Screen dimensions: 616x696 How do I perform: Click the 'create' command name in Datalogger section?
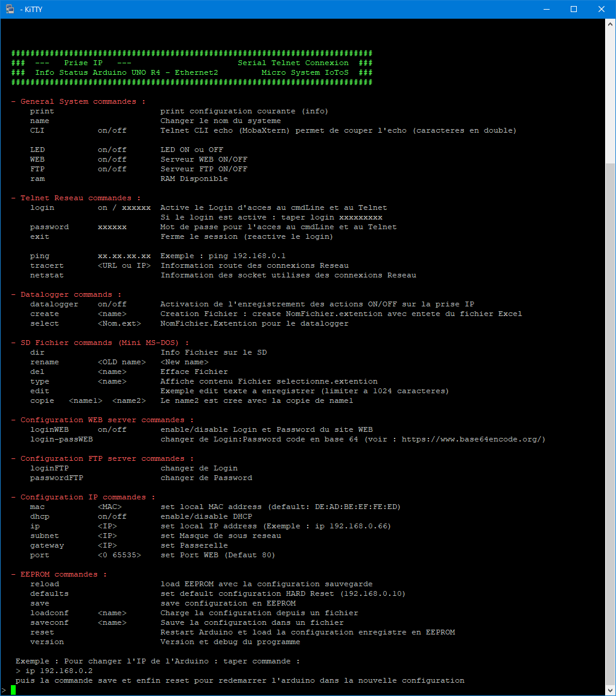click(45, 314)
